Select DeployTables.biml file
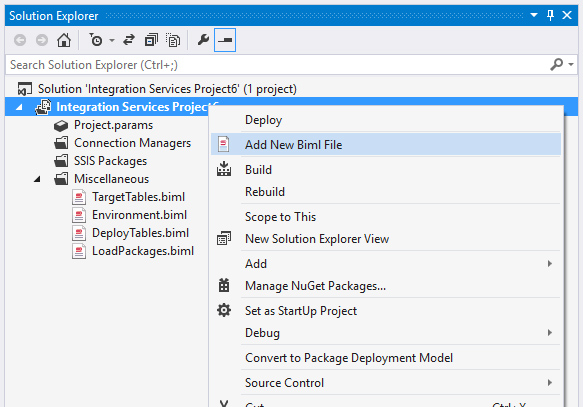The width and height of the screenshot is (583, 407). (140, 233)
